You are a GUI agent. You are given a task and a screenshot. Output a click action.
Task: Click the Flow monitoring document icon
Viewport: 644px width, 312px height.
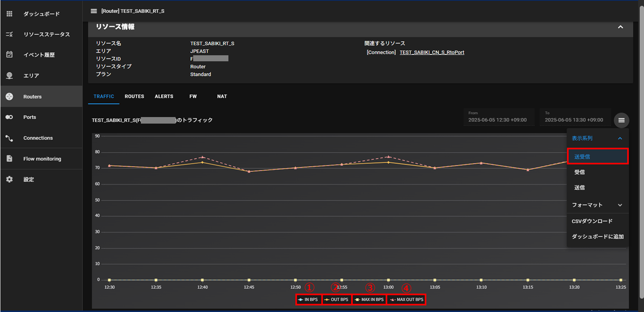tap(9, 159)
